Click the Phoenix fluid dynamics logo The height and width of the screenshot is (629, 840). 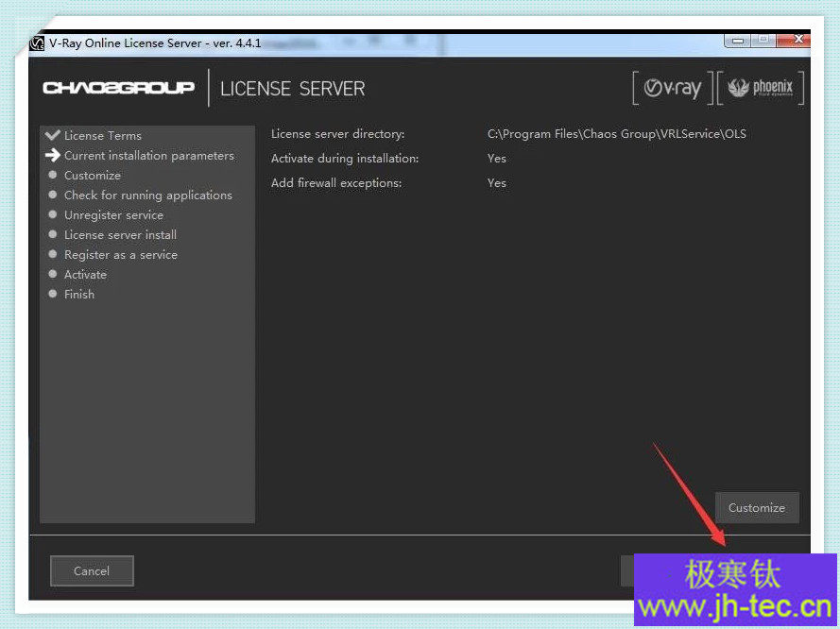pos(761,88)
